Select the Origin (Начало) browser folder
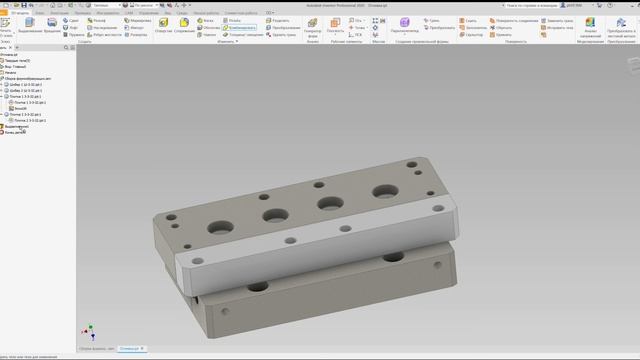Image resolution: width=640 pixels, height=360 pixels. (8, 73)
